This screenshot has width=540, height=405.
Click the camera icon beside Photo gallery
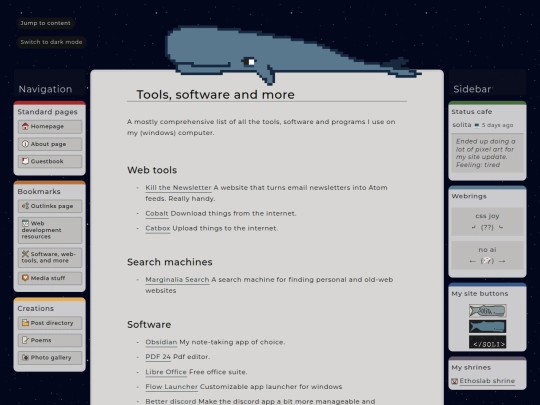25,357
